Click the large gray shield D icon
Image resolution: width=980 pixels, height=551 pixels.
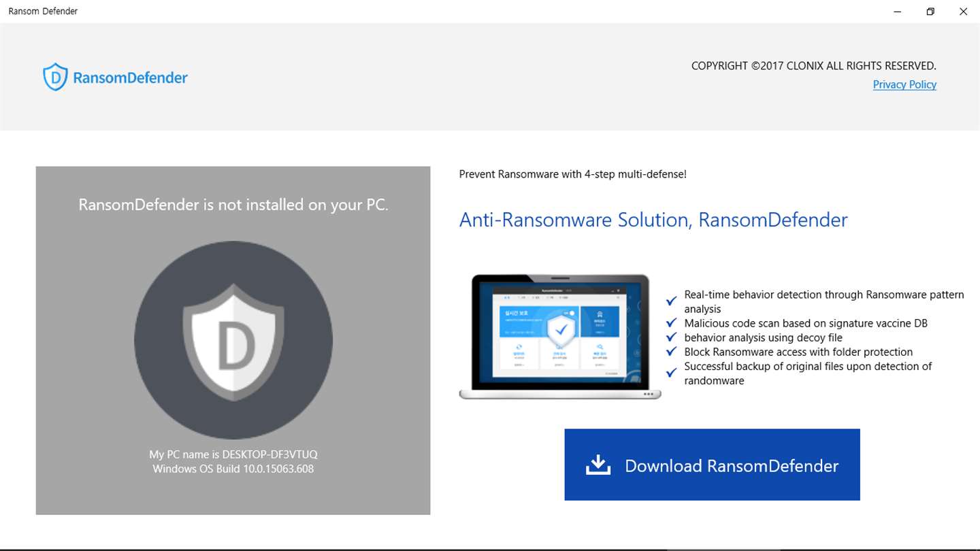233,340
